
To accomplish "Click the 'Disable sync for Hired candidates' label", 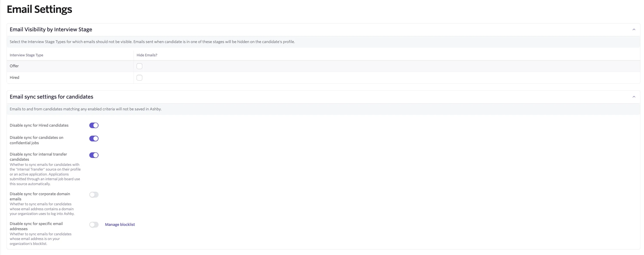I will pyautogui.click(x=39, y=125).
